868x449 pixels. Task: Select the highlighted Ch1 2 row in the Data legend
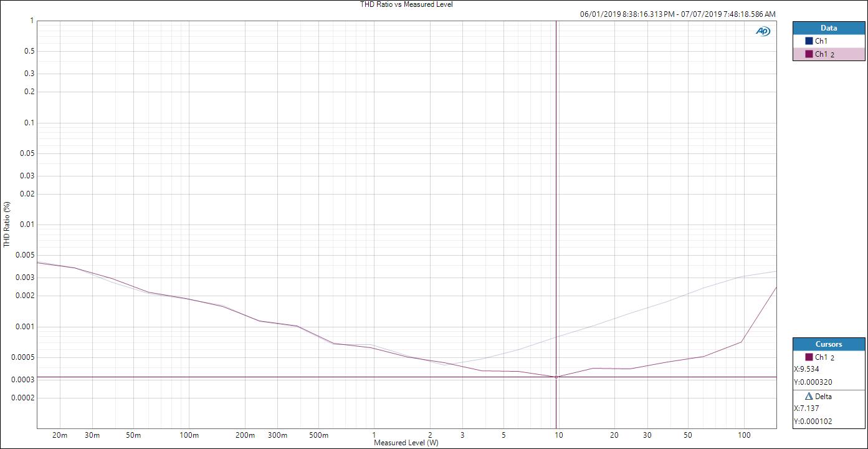pyautogui.click(x=829, y=54)
